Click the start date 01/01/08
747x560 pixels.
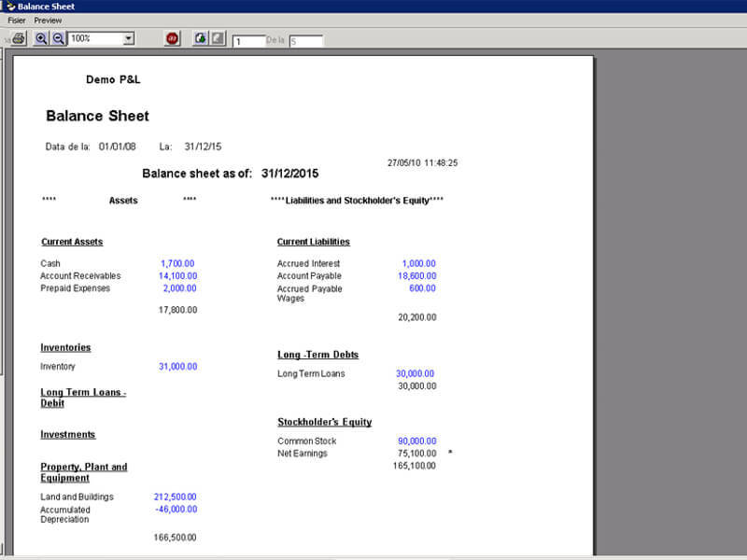[118, 147]
